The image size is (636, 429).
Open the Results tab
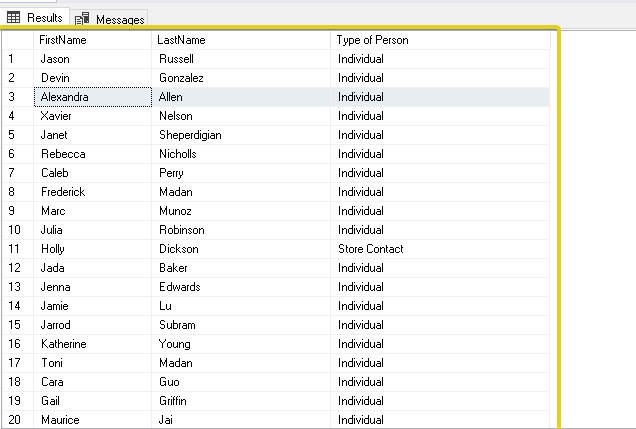[35, 18]
